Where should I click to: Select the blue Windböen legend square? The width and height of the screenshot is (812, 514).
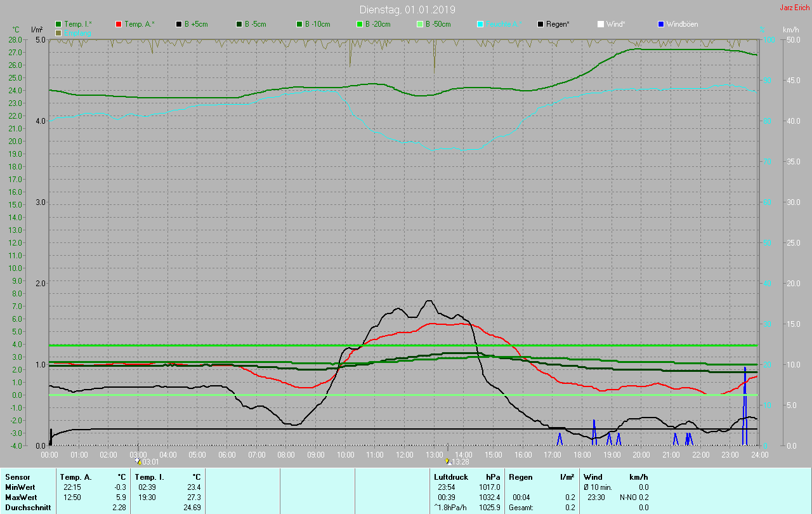click(x=661, y=24)
